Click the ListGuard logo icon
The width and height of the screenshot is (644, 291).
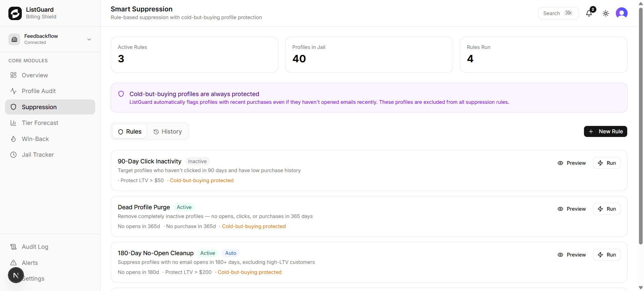(15, 13)
